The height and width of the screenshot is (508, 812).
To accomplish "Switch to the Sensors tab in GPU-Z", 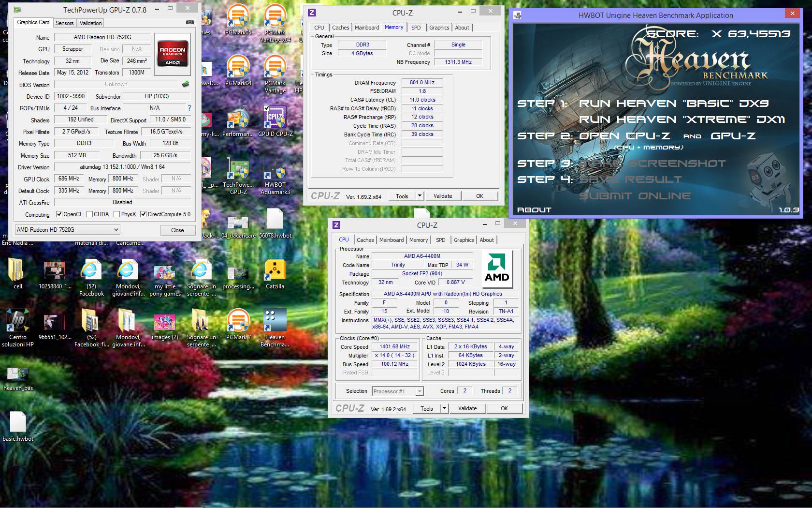I will point(64,23).
